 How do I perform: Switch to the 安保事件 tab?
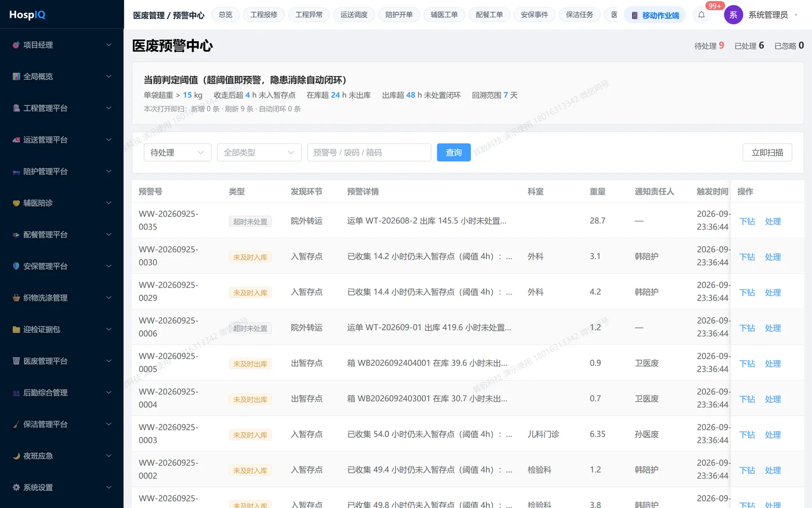point(534,15)
